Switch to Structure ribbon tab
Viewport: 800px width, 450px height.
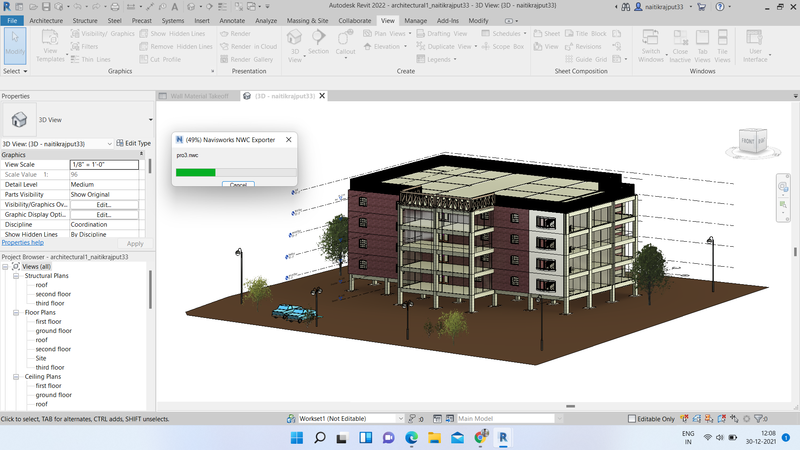[x=85, y=20]
